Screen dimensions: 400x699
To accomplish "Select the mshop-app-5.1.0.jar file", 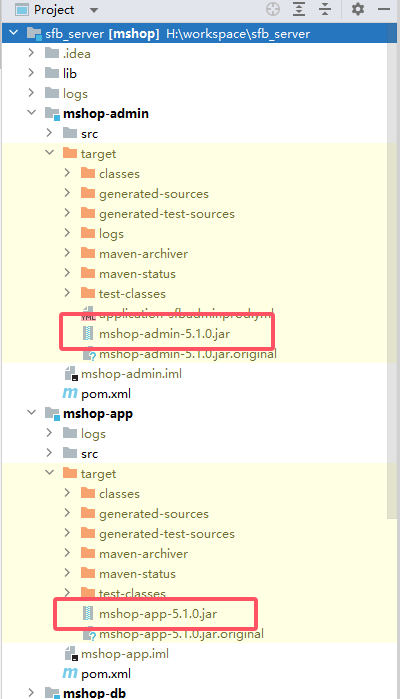I will coord(158,613).
